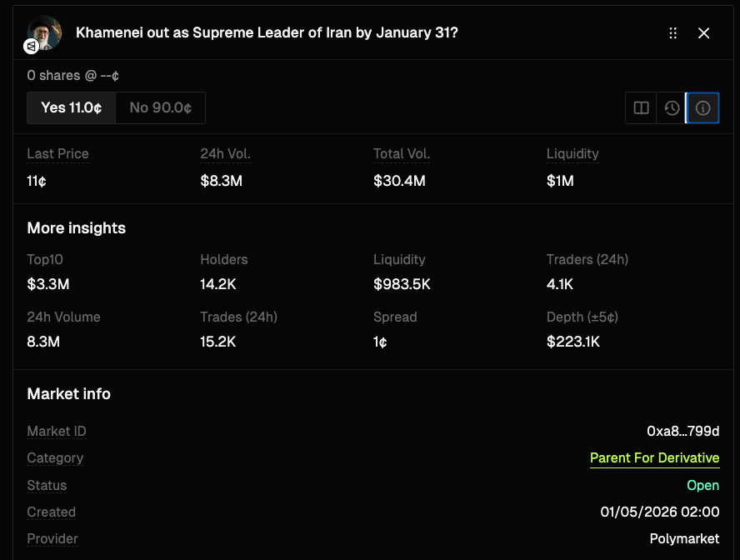This screenshot has width=740, height=560.
Task: Click the Holders label
Action: coord(224,260)
